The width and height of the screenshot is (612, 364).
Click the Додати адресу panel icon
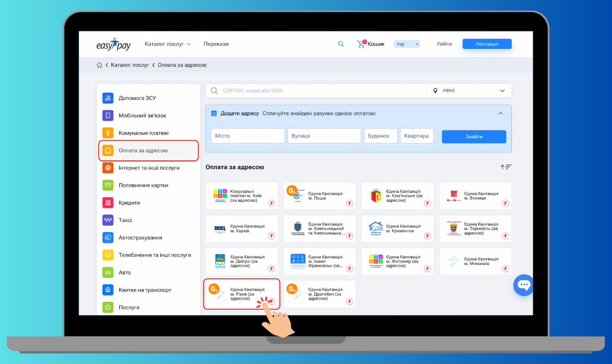point(214,113)
